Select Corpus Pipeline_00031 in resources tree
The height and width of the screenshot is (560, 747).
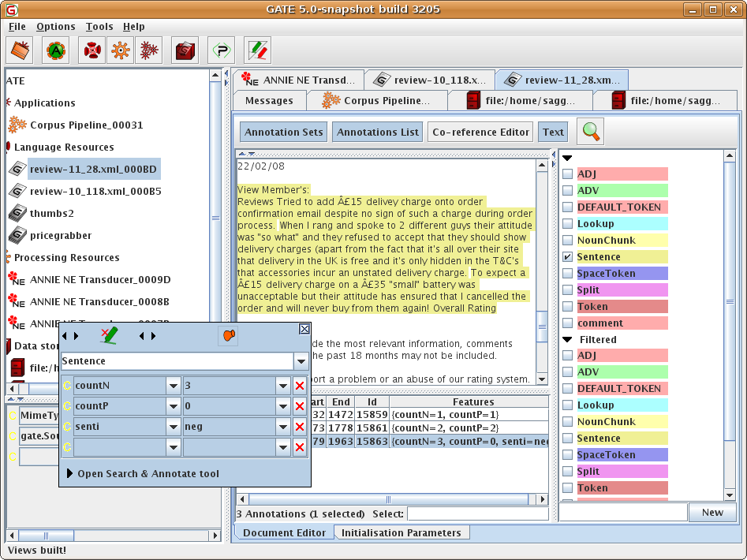(86, 125)
